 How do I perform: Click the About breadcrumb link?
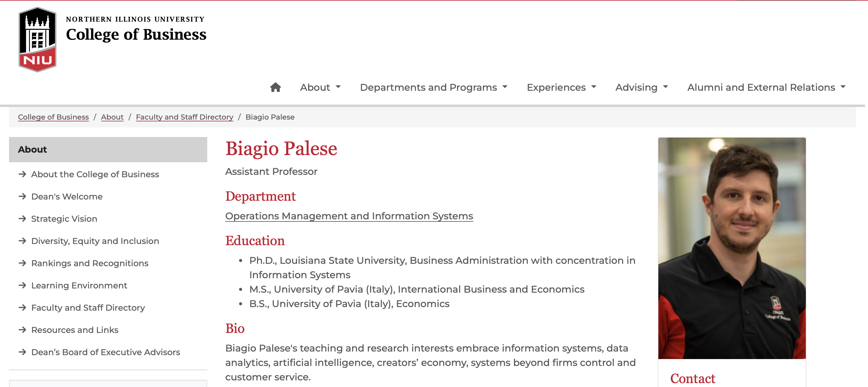point(112,117)
